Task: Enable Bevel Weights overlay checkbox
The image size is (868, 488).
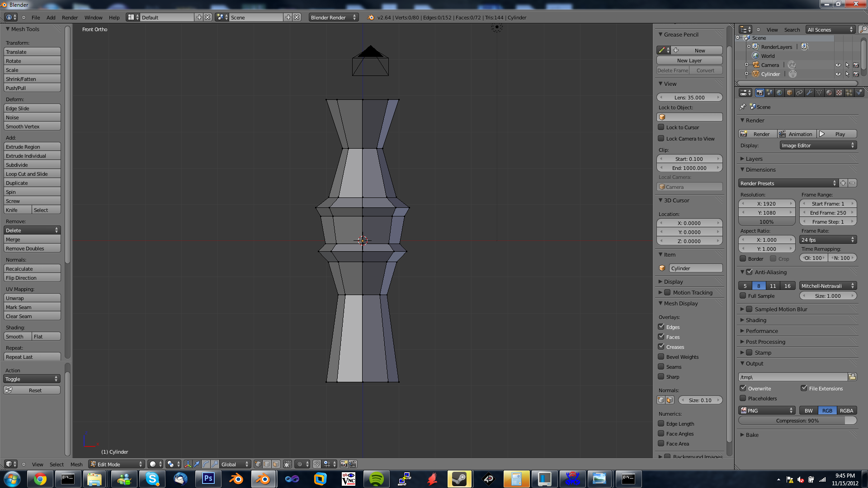Action: click(661, 357)
